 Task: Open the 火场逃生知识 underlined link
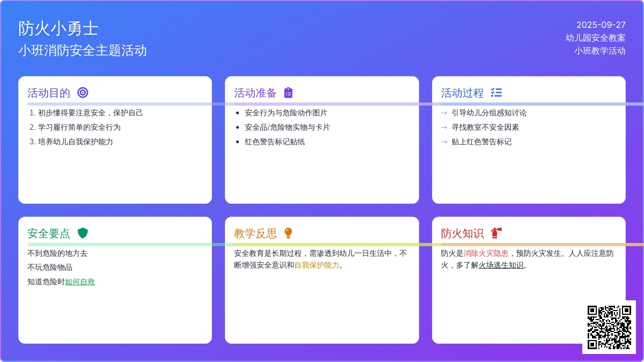tap(501, 265)
